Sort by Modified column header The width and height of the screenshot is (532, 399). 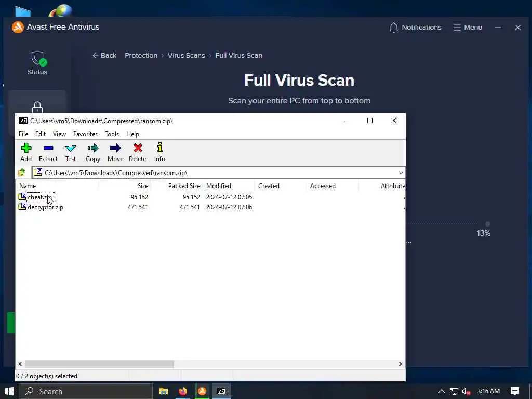pos(229,186)
